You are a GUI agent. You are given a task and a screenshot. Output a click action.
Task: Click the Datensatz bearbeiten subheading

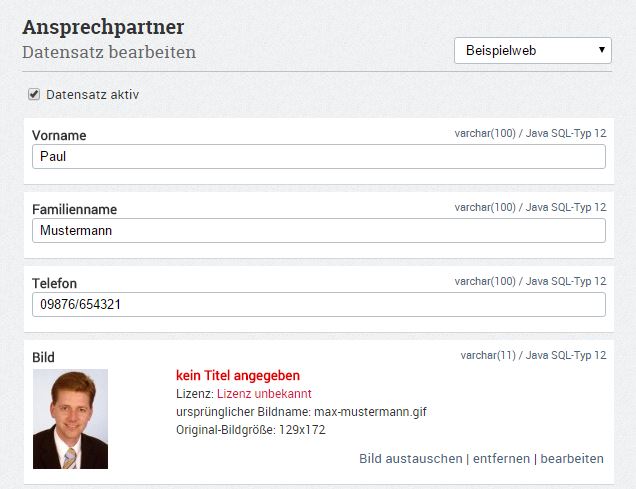[109, 52]
